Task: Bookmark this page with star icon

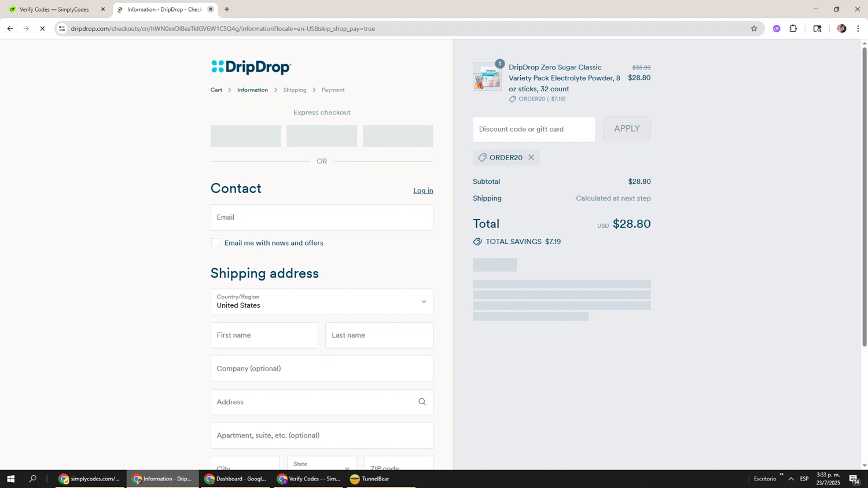Action: coord(754,28)
